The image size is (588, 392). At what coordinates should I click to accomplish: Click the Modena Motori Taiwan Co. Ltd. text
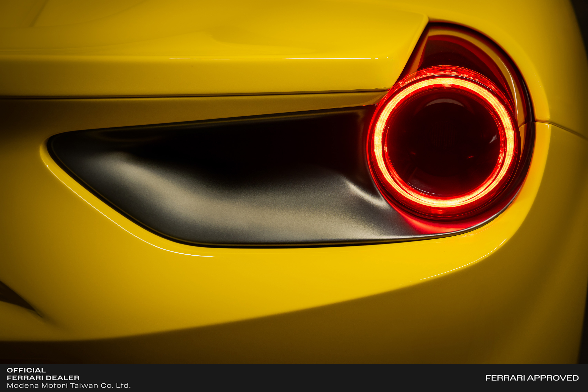tap(68, 386)
